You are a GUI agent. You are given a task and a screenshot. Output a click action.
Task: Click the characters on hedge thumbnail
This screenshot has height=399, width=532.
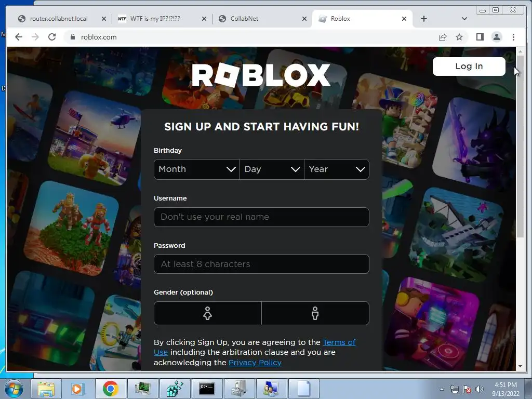tap(71, 228)
